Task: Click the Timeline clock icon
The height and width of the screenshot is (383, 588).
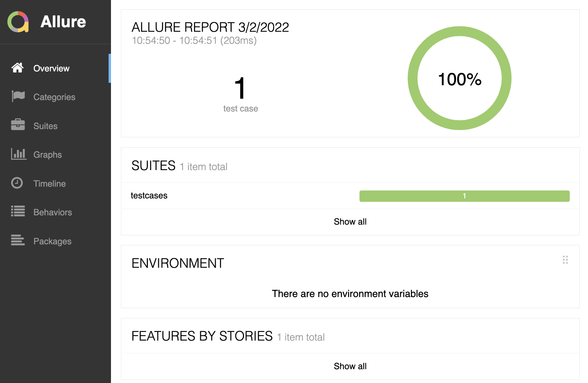Action: click(x=17, y=183)
